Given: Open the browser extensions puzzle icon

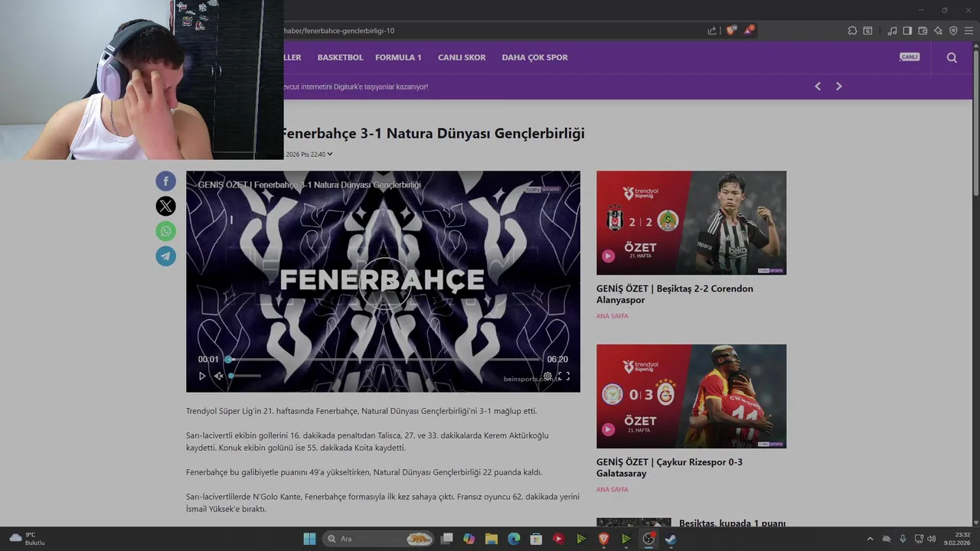Looking at the screenshot, I should [852, 31].
